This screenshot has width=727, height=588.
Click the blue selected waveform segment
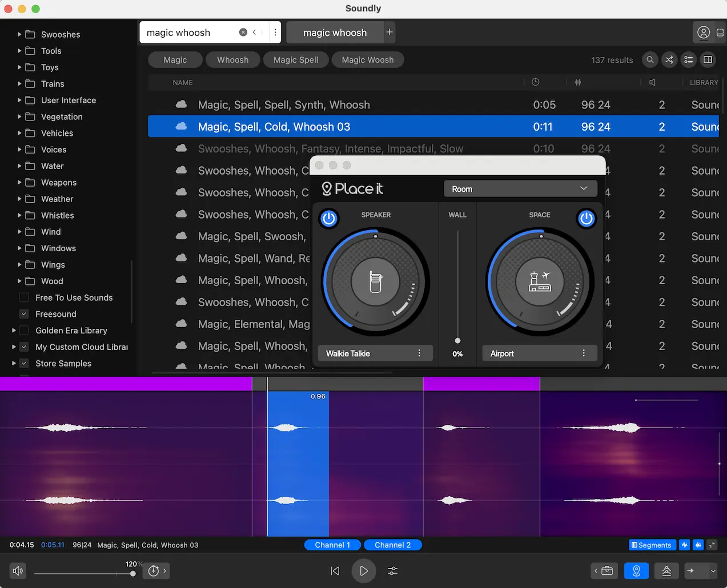298,464
